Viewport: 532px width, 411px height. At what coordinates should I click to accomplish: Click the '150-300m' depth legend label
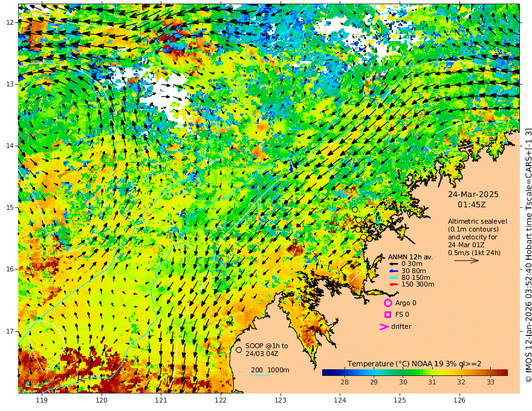[418, 284]
